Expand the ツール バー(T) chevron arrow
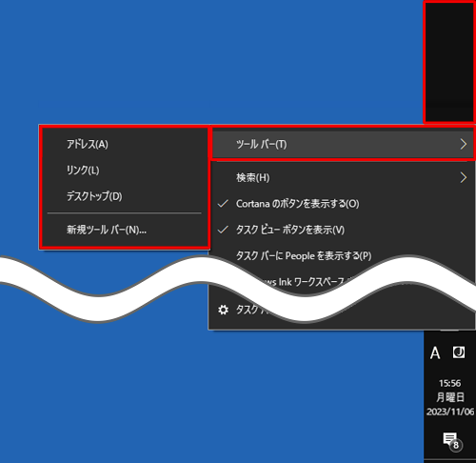Viewport: 476px width, 463px height. click(464, 145)
